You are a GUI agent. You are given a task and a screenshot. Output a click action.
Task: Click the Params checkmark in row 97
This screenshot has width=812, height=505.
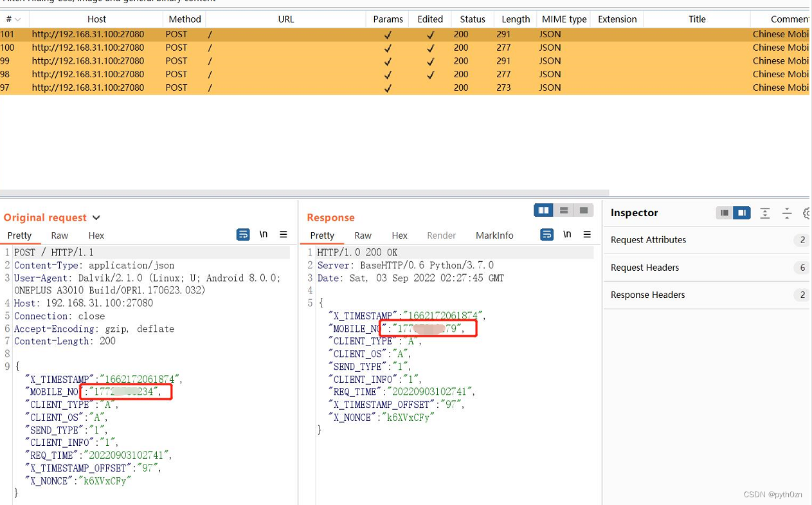(x=388, y=88)
